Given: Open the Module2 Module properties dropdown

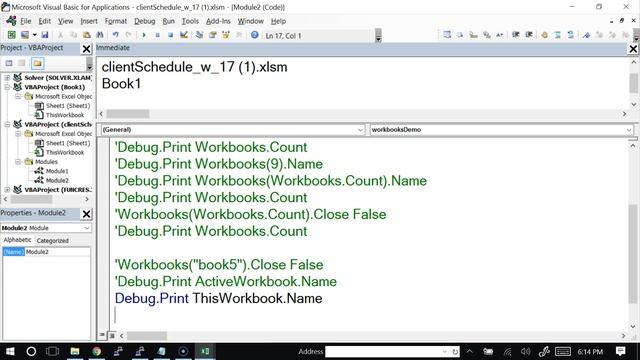Looking at the screenshot, I should [x=87, y=228].
